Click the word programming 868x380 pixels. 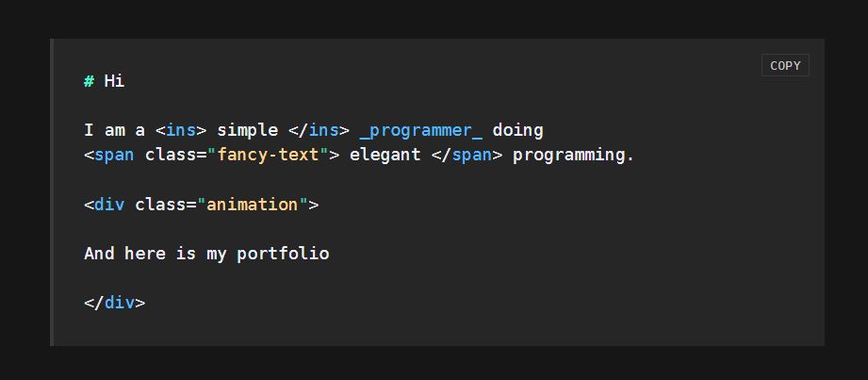coord(573,155)
